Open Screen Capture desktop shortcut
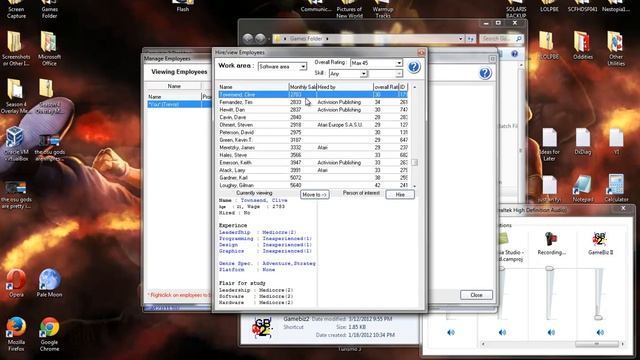Viewport: 640px width, 360px height. tap(16, 9)
